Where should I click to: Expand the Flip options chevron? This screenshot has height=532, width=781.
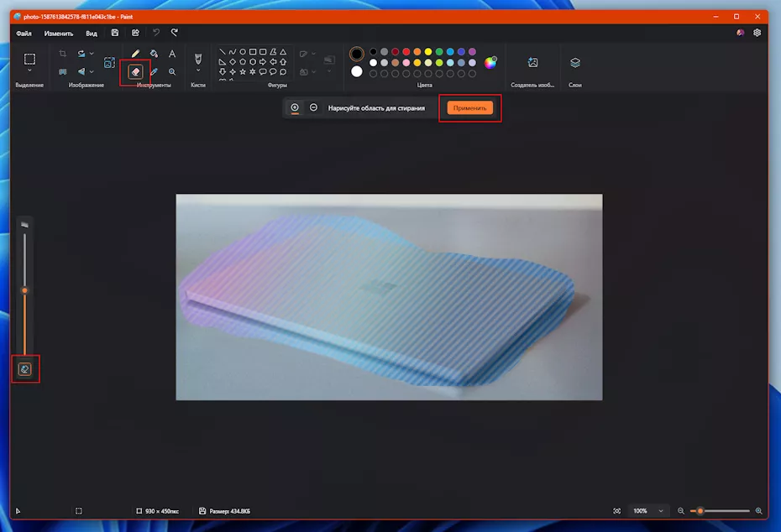tap(92, 71)
